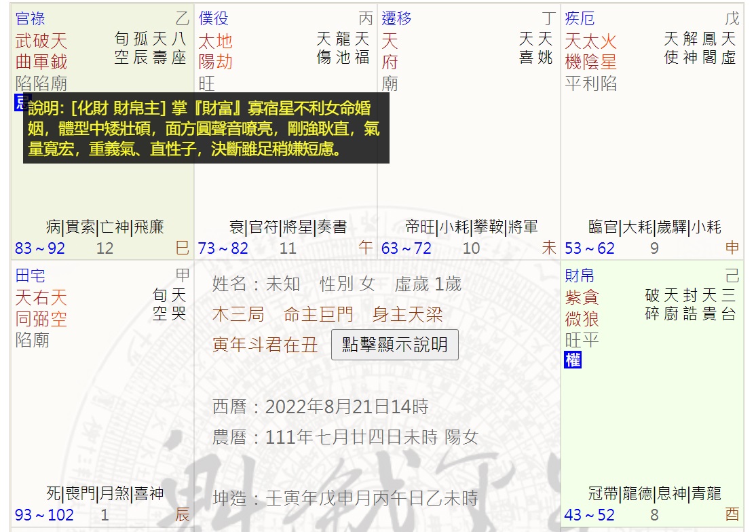Select the 旬空 minor star in 官祿 palace

(x=121, y=47)
